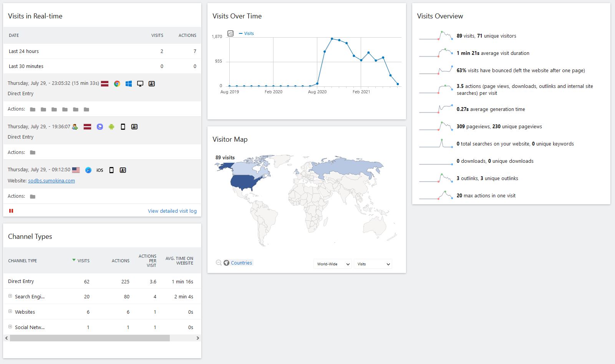Open the visitor profile for the 23:05:32 visit

point(152,84)
